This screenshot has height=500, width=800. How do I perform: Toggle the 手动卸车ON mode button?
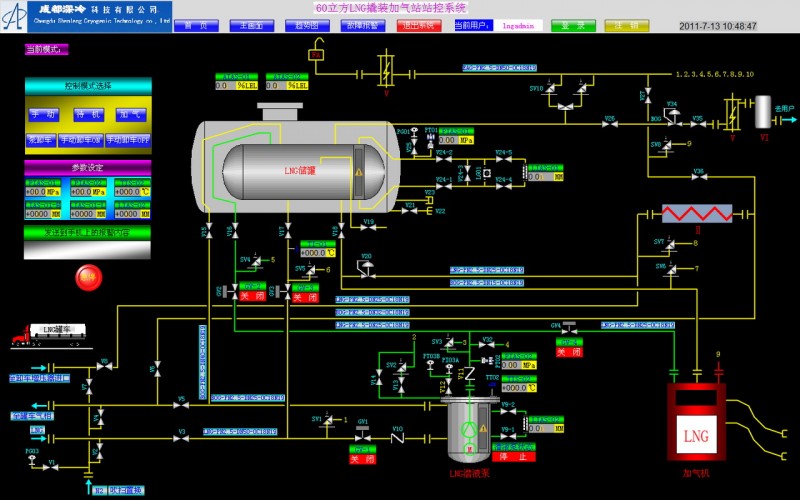point(80,140)
